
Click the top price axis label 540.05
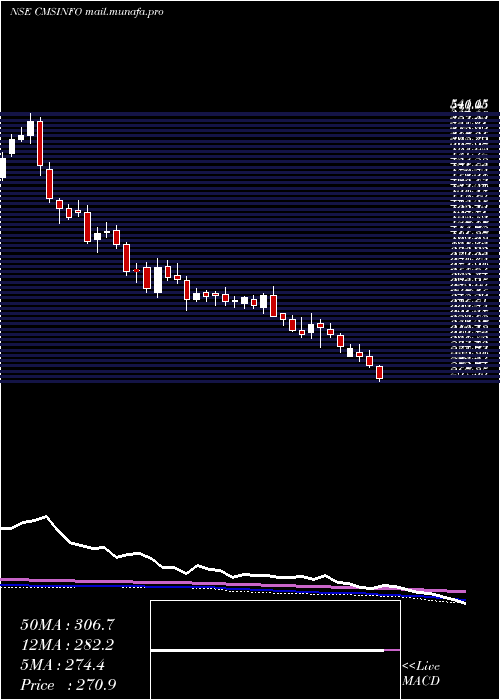tap(468, 105)
